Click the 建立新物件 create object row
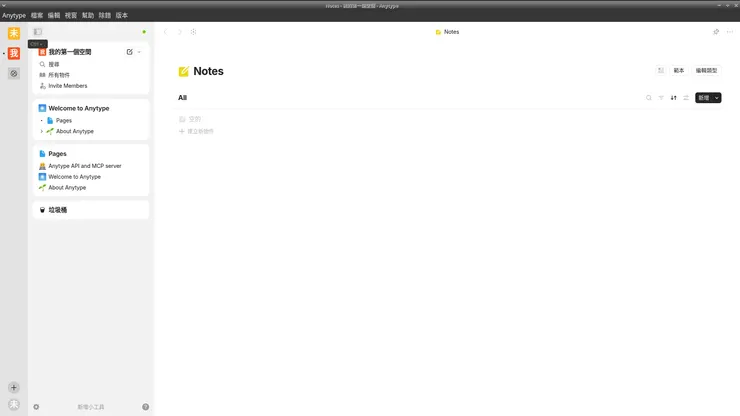The width and height of the screenshot is (740, 416). pyautogui.click(x=196, y=131)
